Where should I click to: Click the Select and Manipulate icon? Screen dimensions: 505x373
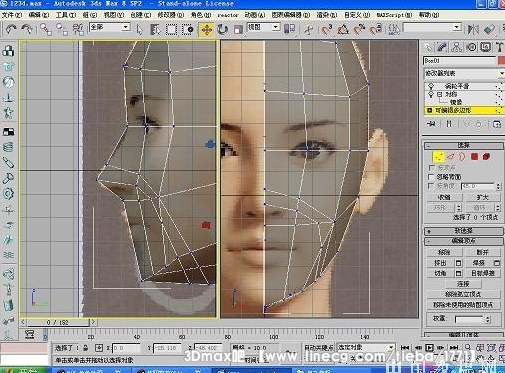click(309, 30)
